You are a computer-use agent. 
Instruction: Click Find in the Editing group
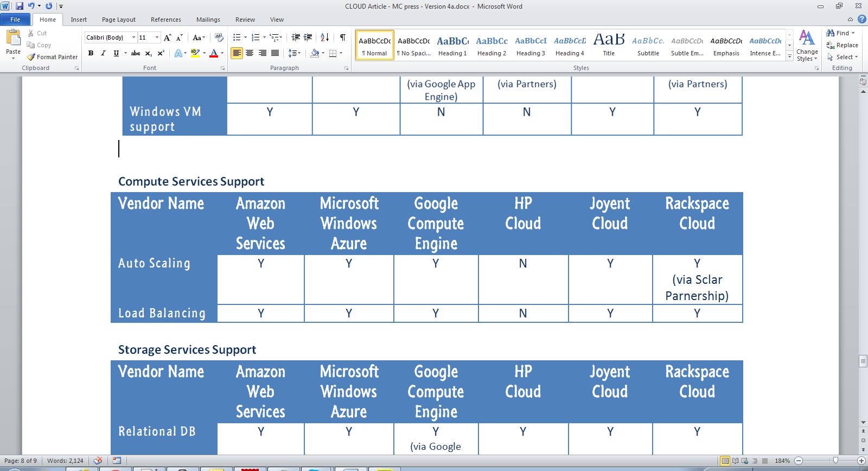[840, 33]
